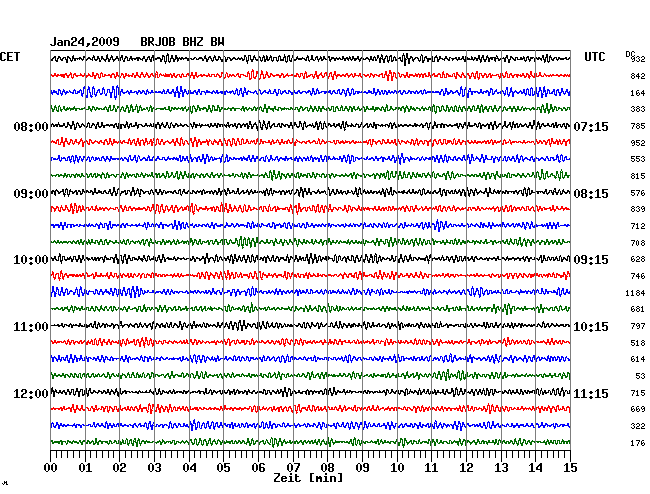Viewport: 650px width, 494px height.
Task: Click the DC value '681'
Action: coord(638,309)
